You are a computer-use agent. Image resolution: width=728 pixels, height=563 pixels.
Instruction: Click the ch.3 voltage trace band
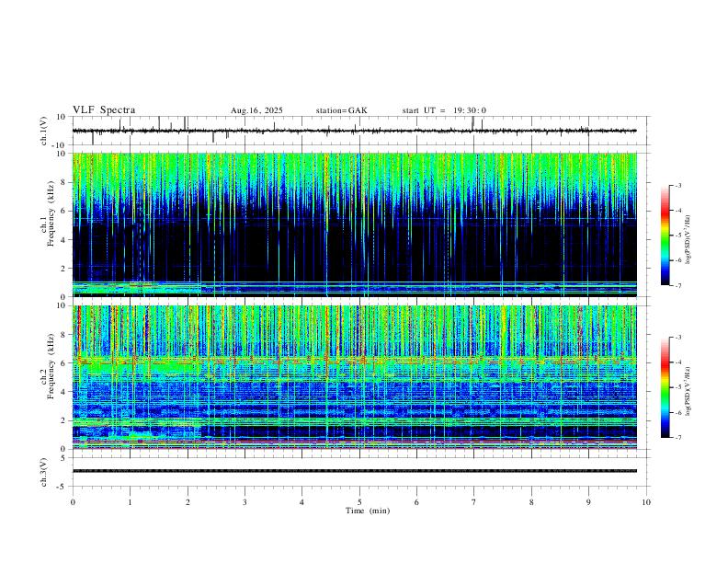[x=355, y=471]
